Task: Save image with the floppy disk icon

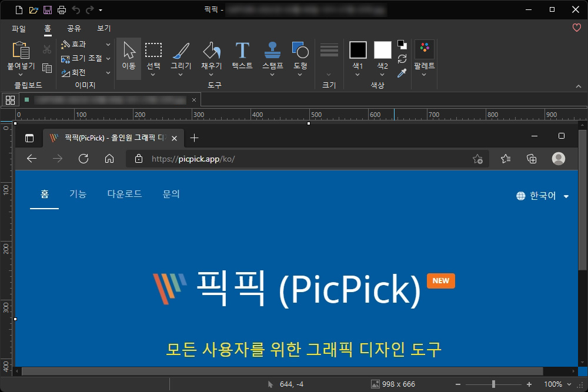Action: tap(48, 10)
